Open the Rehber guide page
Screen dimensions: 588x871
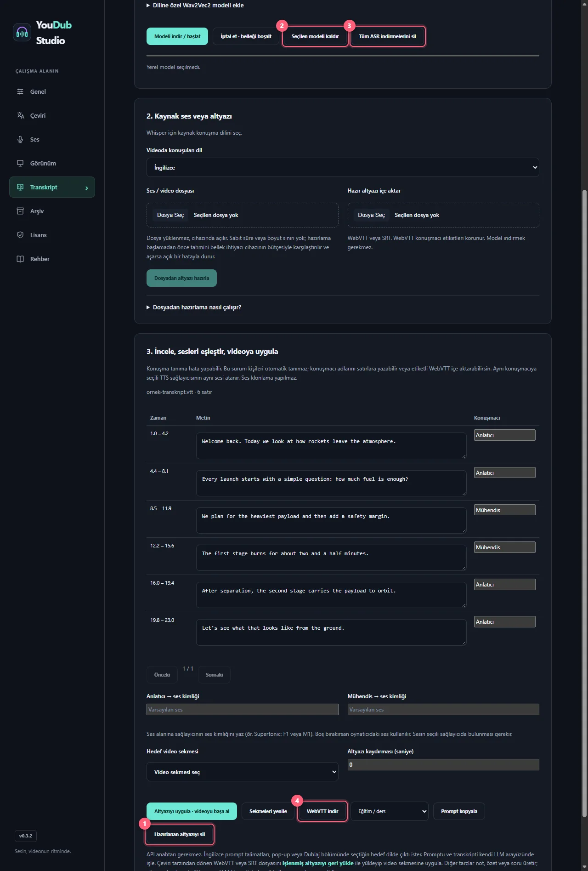[52, 259]
